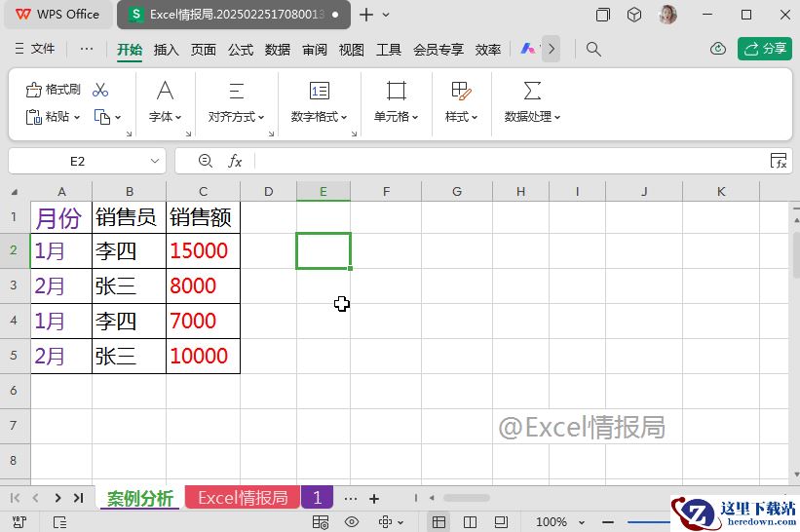This screenshot has width=800, height=532.
Task: Open new document tab with plus button
Action: click(x=365, y=15)
